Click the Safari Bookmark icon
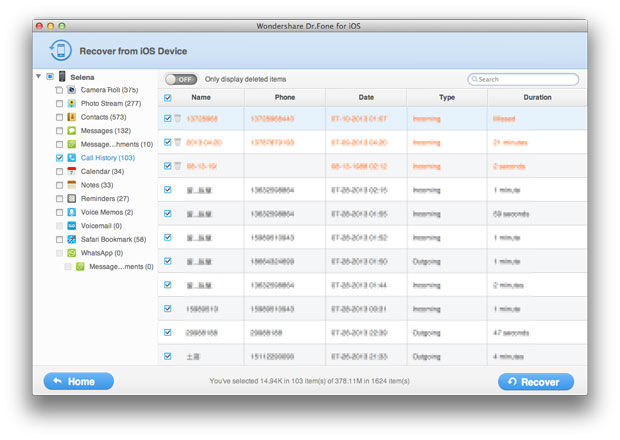This screenshot has width=620, height=440. coord(72,239)
